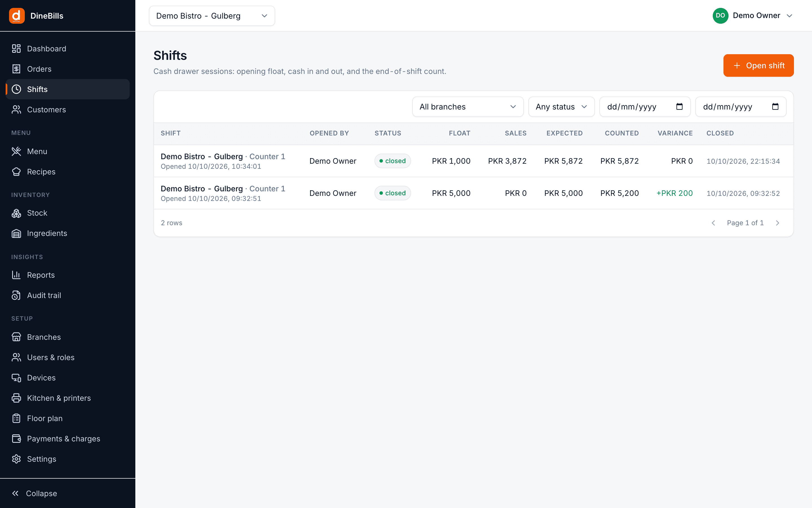Click the Customers people icon
The image size is (812, 508).
tap(16, 110)
